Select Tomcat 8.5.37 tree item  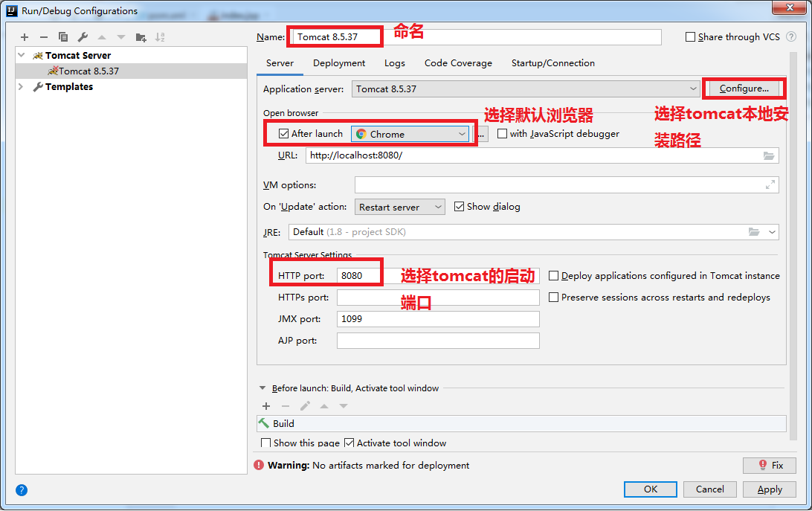[x=132, y=71]
